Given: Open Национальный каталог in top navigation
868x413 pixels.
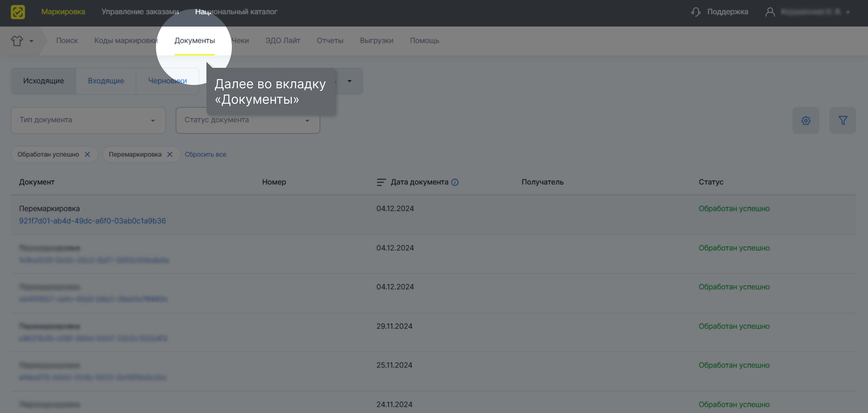Looking at the screenshot, I should 236,12.
